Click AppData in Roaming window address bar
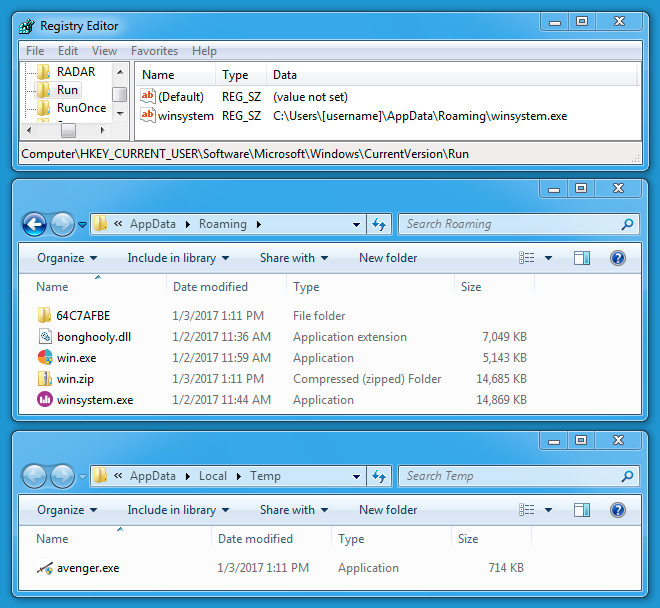 [x=152, y=224]
